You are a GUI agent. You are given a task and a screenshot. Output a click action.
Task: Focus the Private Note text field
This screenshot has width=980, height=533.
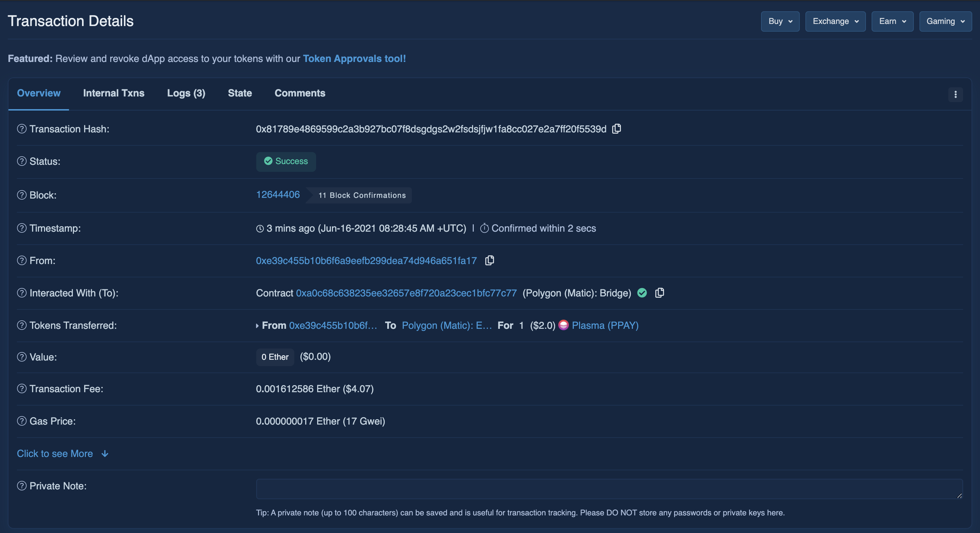609,489
